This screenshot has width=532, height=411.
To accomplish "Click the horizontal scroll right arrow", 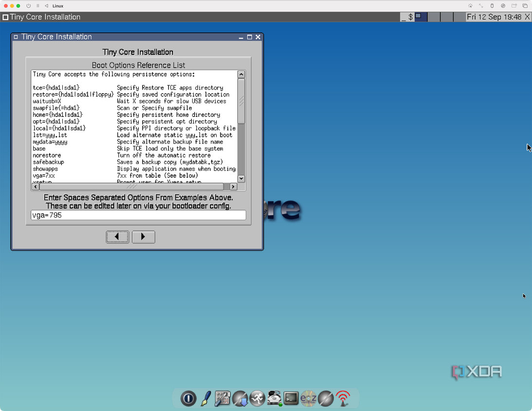I will click(x=233, y=187).
